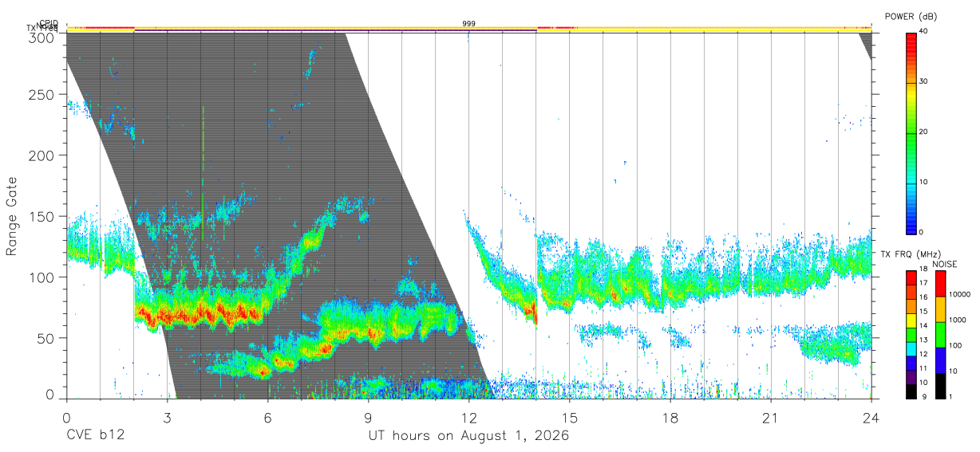Click the "18" label on the TX FRQ scale
This screenshot has width=980, height=452.
(923, 270)
